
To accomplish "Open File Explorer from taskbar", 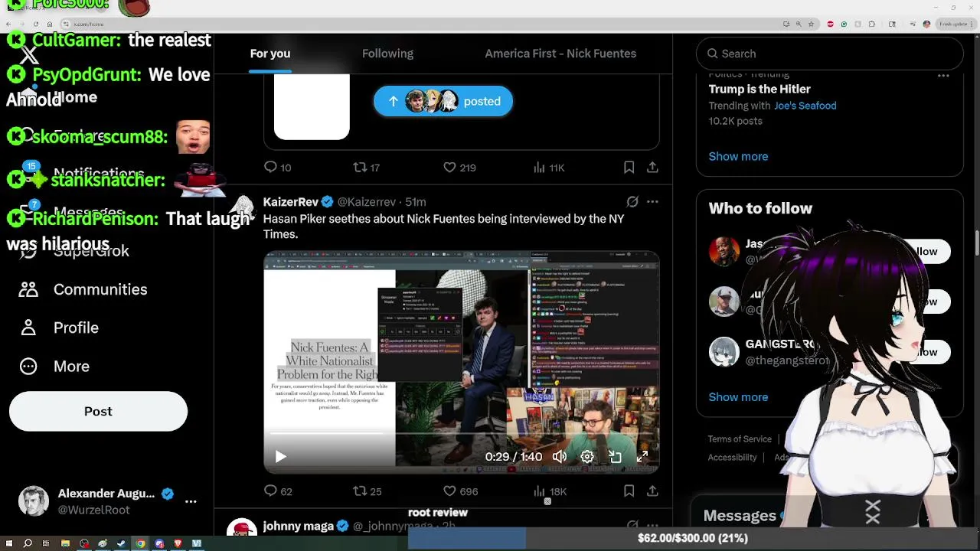I will coord(65,543).
